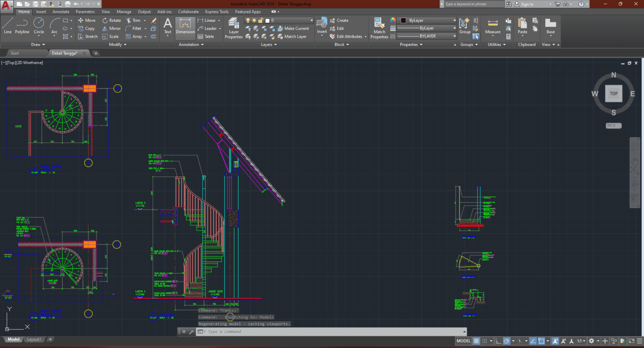The image size is (644, 348).
Task: Select the Polyline drawing tool
Action: pyautogui.click(x=22, y=28)
